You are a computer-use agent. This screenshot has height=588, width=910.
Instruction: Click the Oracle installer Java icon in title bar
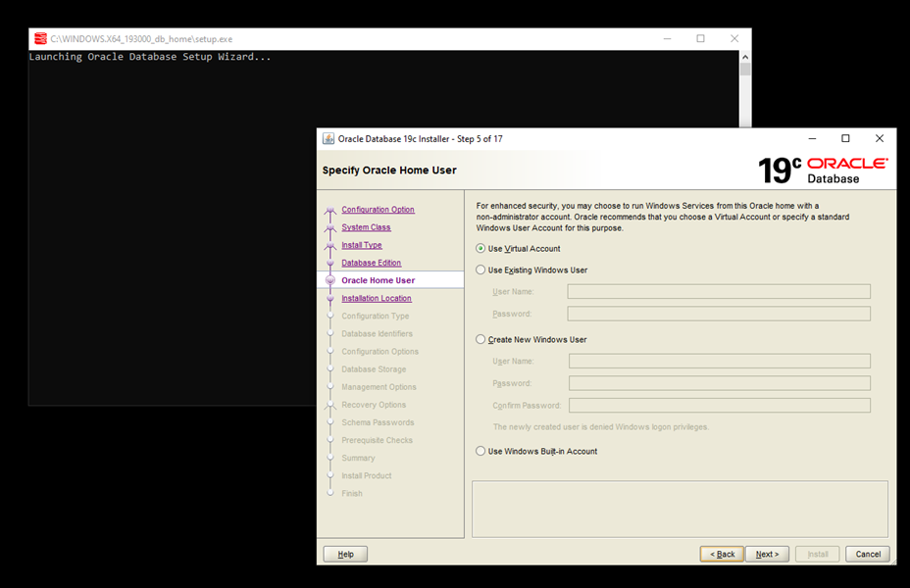(329, 138)
